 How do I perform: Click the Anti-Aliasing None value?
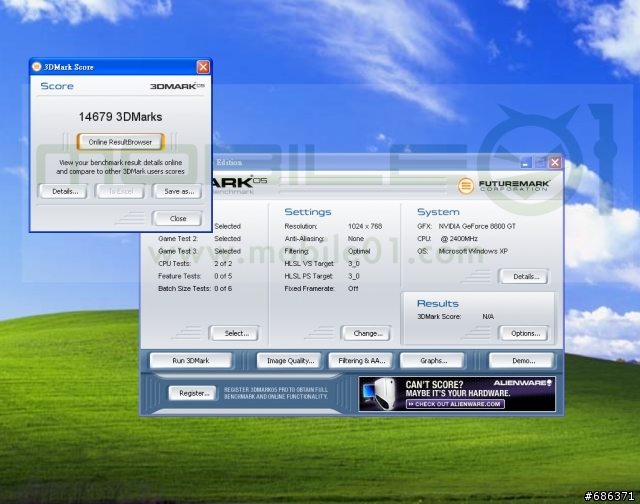coord(356,238)
